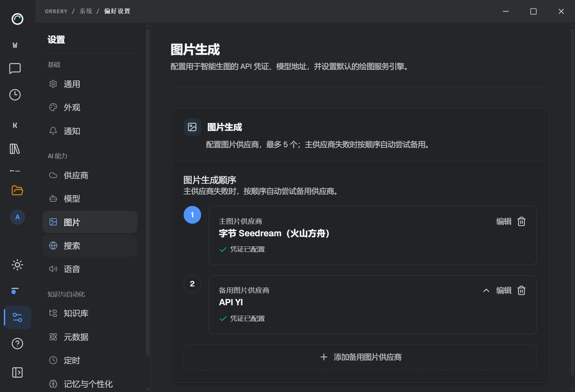Open 搜索 settings

pyautogui.click(x=90, y=246)
